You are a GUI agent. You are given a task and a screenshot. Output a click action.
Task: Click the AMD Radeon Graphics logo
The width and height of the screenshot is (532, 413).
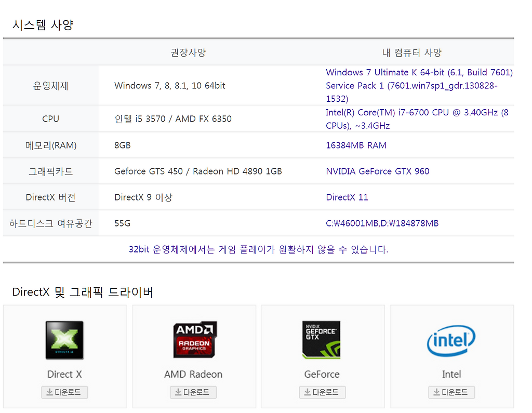[x=195, y=340]
